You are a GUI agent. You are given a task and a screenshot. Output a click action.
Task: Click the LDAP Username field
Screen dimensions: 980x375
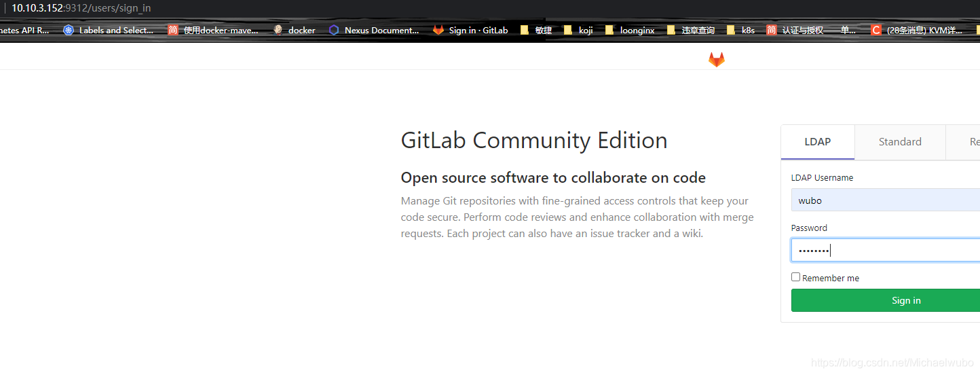coord(886,200)
